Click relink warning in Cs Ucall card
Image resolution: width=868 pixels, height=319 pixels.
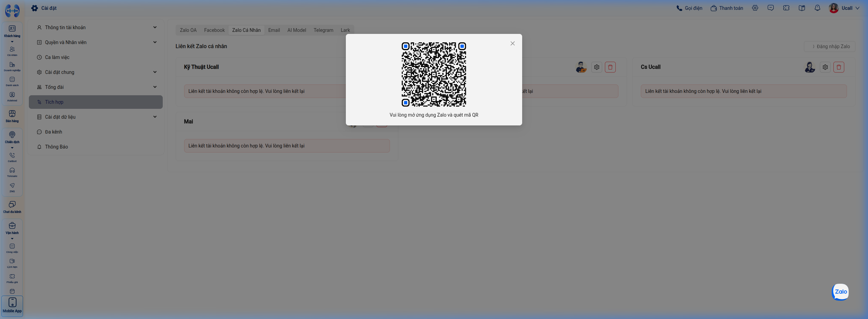[x=744, y=91]
